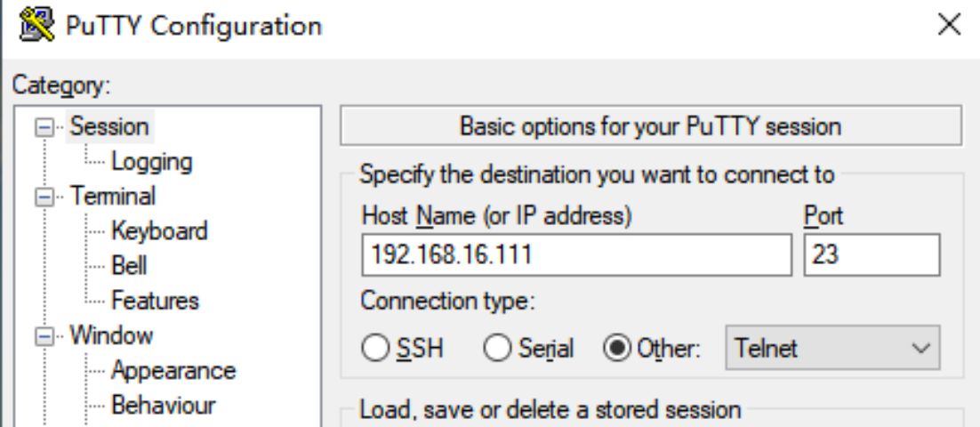Collapse the Session tree node
This screenshot has height=427, width=980.
click(x=44, y=128)
